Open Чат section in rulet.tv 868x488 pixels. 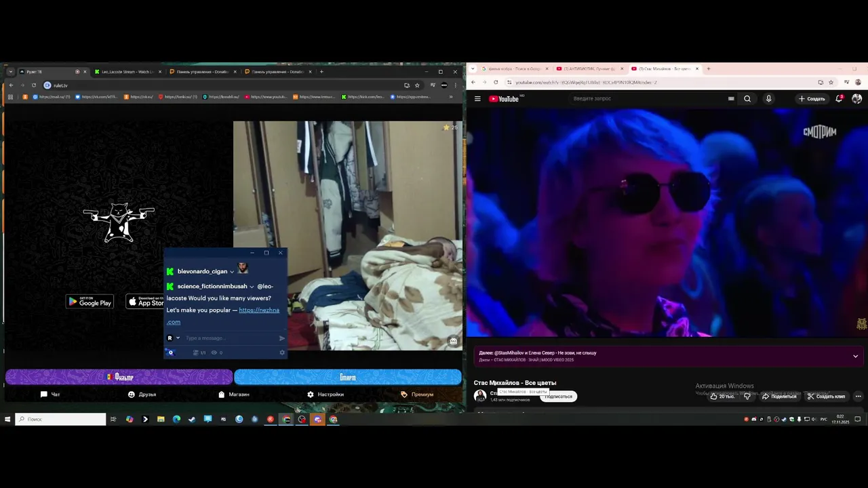tap(50, 394)
